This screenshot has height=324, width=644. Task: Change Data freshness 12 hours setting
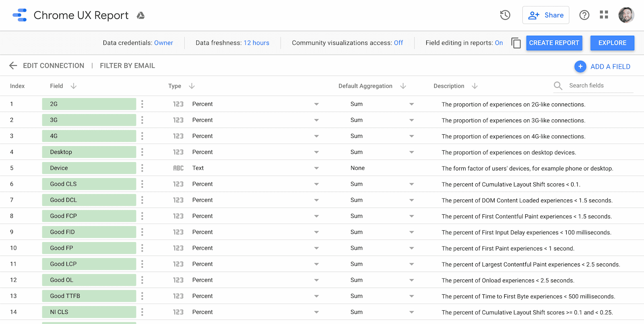point(256,43)
